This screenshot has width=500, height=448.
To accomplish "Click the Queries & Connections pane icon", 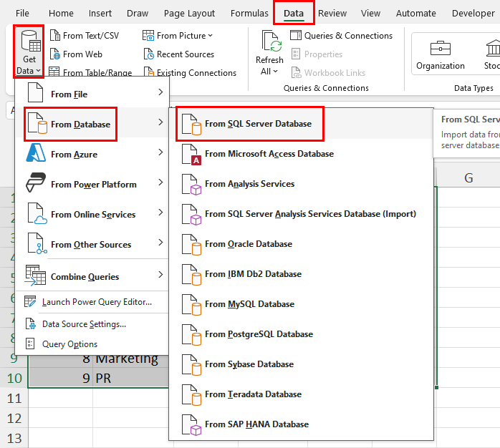I will pos(296,35).
